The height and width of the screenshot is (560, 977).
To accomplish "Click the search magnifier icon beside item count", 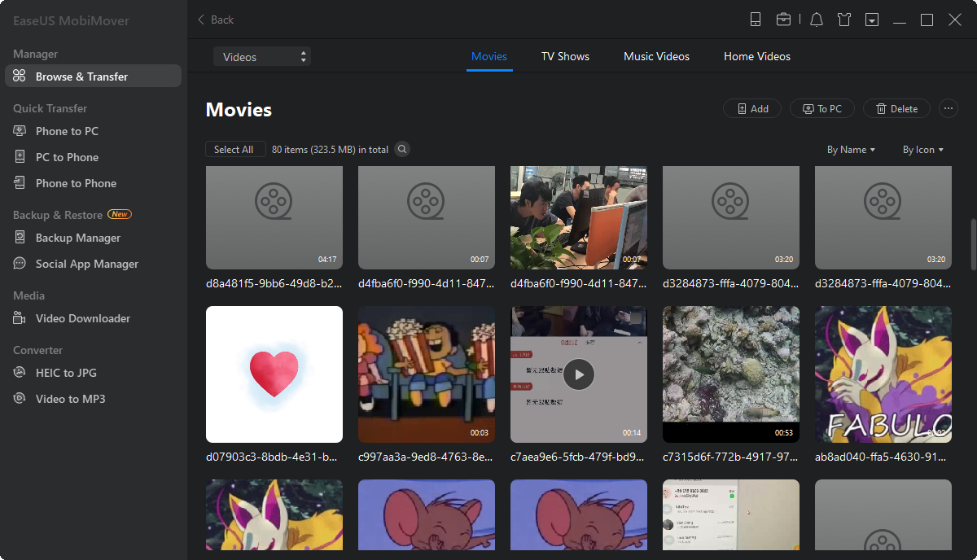I will pyautogui.click(x=402, y=150).
